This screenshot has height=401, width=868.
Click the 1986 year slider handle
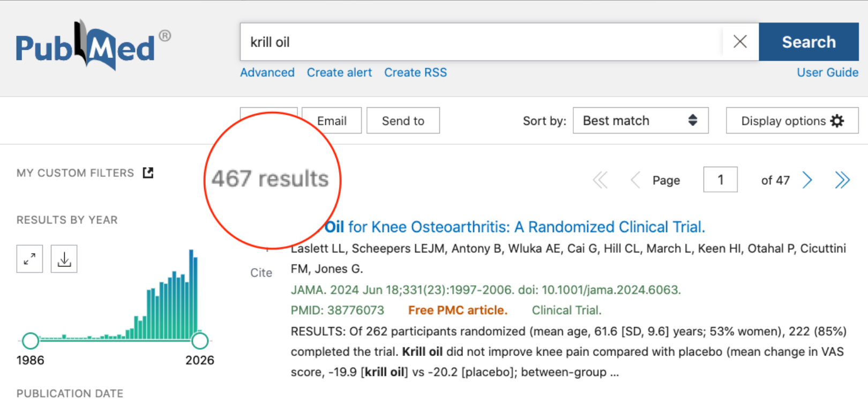[x=31, y=340]
